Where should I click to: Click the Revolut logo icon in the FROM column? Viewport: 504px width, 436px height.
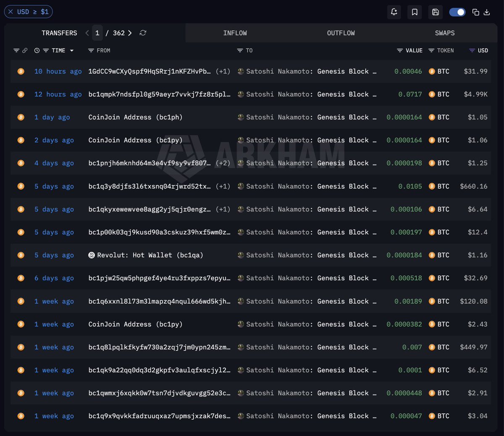[92, 255]
